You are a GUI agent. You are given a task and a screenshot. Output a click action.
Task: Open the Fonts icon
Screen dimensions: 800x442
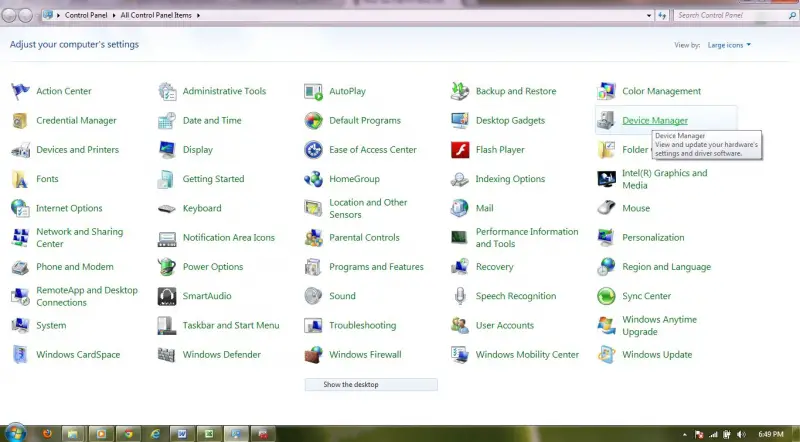tap(20, 179)
